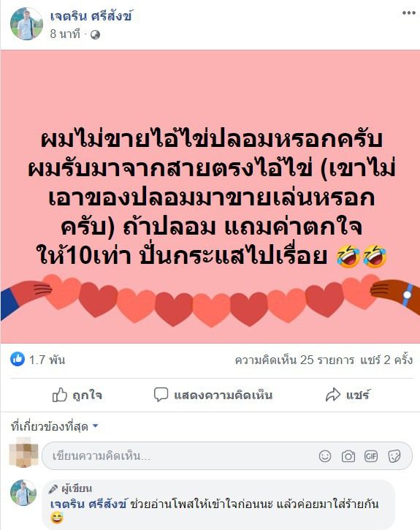The height and width of the screenshot is (530, 420).
Task: Click the author's profile picture in header
Action: tap(27, 24)
